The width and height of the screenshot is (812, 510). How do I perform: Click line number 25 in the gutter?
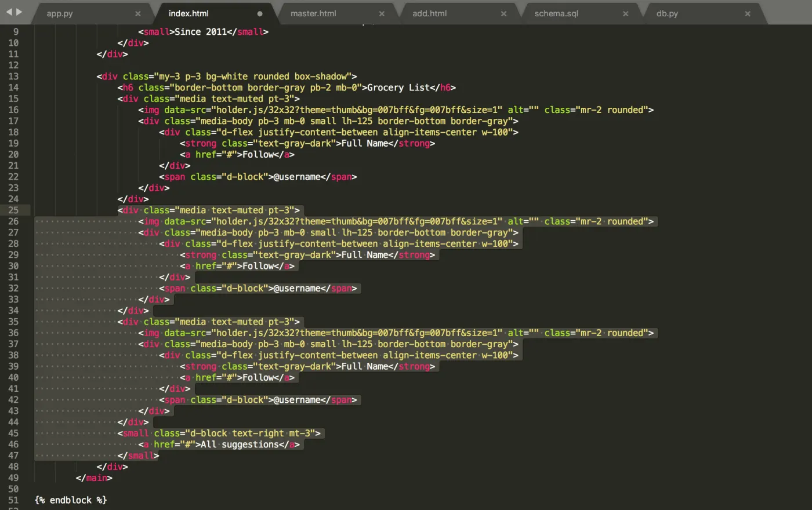point(13,210)
